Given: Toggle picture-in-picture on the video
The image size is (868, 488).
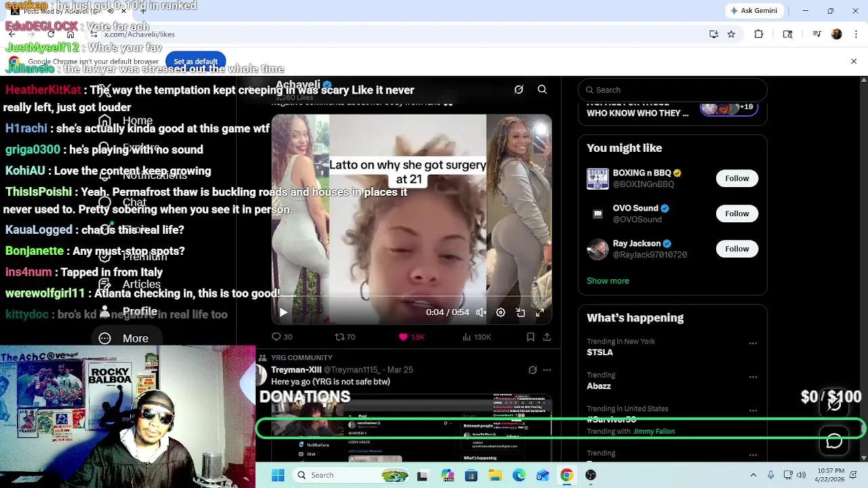Looking at the screenshot, I should [x=520, y=312].
